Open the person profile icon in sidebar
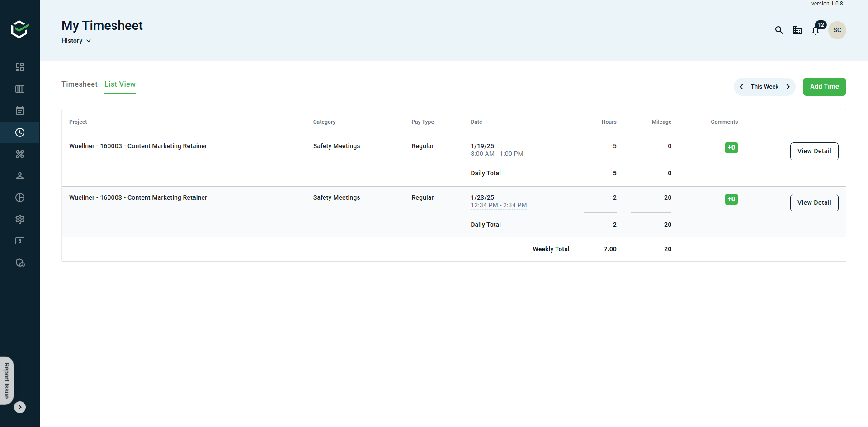 20,176
